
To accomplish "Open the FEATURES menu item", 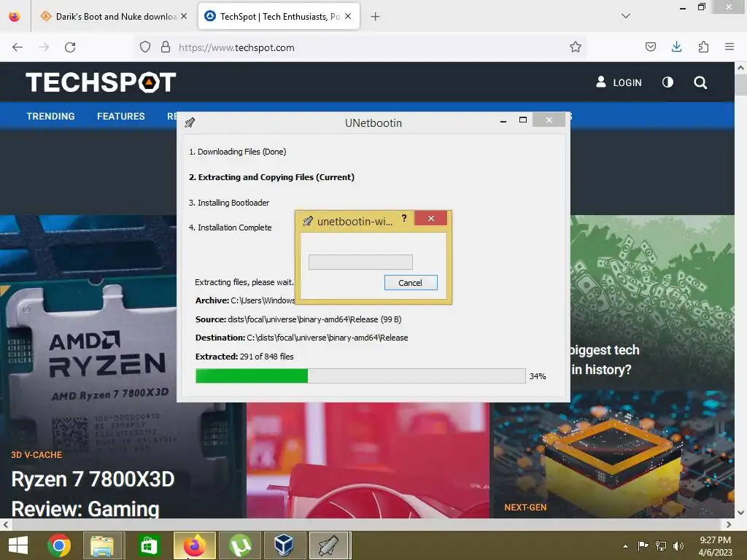I will pos(121,116).
